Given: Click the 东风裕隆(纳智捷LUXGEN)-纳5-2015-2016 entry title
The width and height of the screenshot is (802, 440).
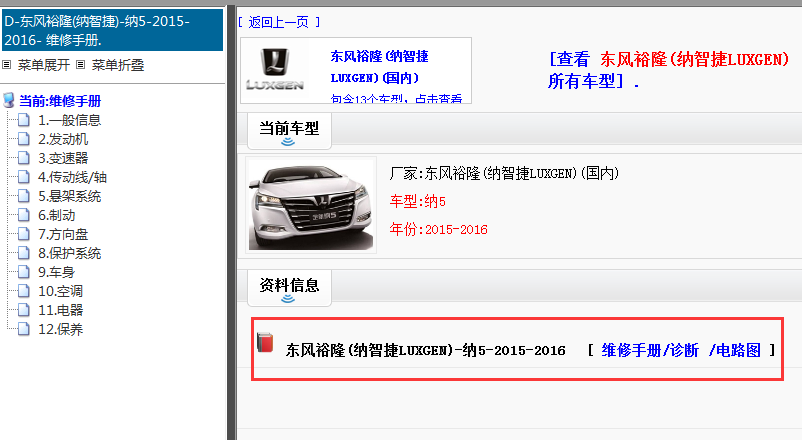Looking at the screenshot, I should [x=426, y=350].
